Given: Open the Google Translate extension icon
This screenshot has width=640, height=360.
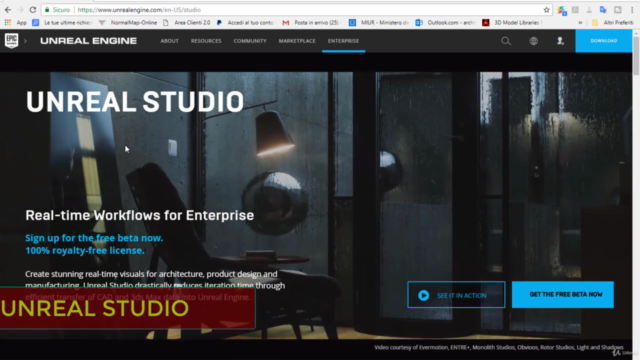Looking at the screenshot, I should click(603, 10).
